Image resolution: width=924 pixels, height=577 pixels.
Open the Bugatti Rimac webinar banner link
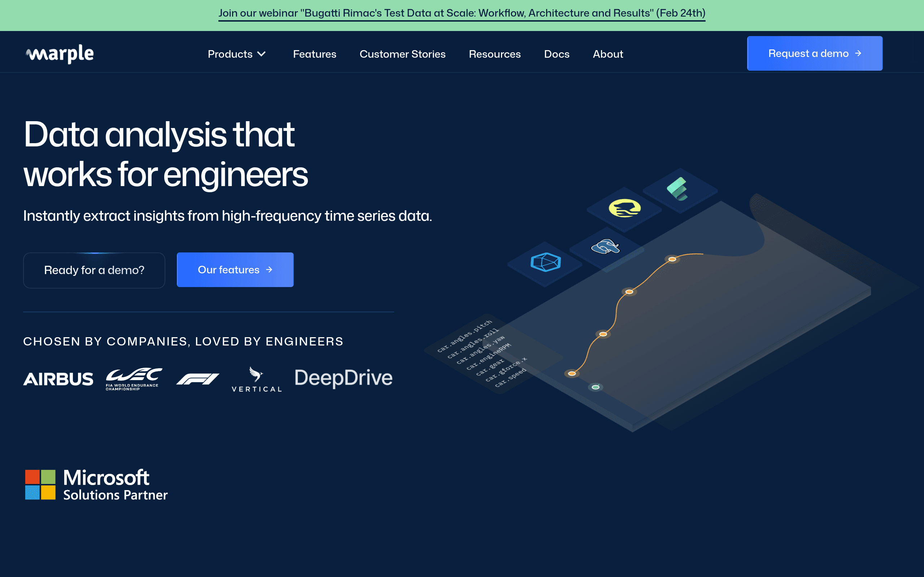[462, 13]
